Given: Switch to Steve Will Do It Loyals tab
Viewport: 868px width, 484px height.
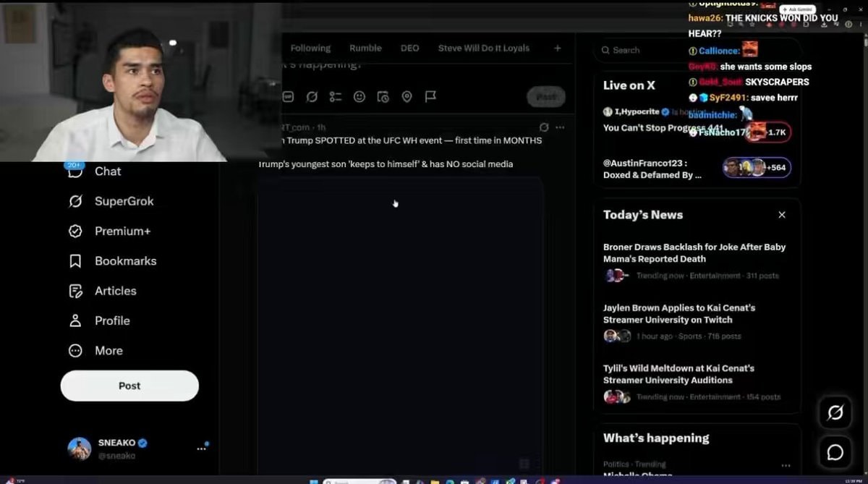Looking at the screenshot, I should (x=484, y=48).
